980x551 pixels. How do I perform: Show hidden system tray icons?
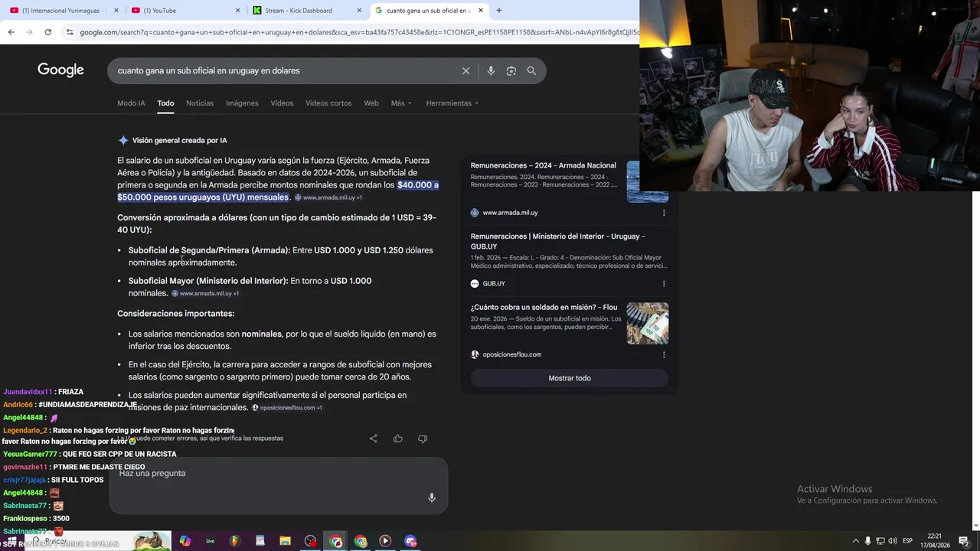coord(855,541)
